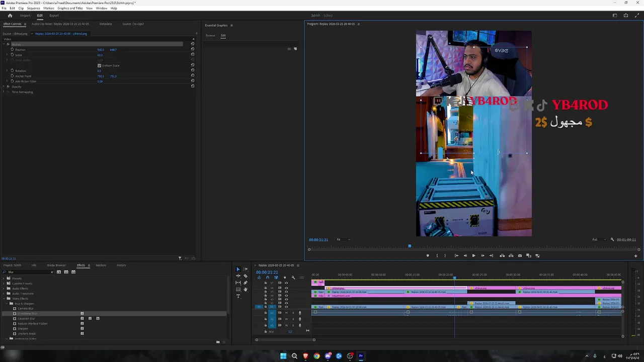Select the Slip tool

click(x=238, y=283)
